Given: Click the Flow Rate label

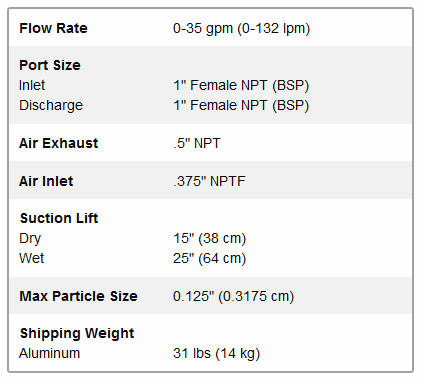Looking at the screenshot, I should (x=53, y=28).
